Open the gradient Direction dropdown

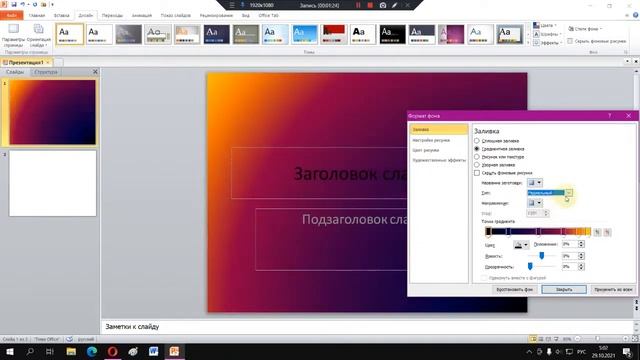pyautogui.click(x=535, y=203)
